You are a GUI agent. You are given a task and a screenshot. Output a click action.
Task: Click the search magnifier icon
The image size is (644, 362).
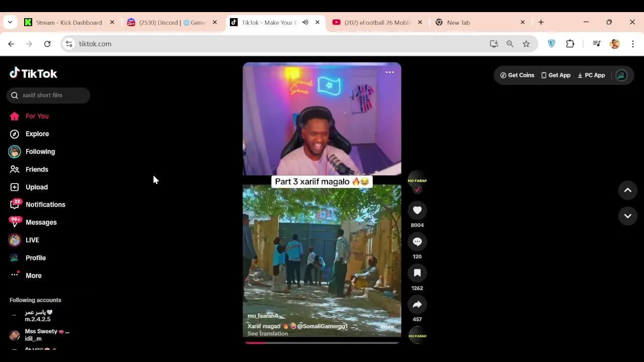pyautogui.click(x=15, y=95)
